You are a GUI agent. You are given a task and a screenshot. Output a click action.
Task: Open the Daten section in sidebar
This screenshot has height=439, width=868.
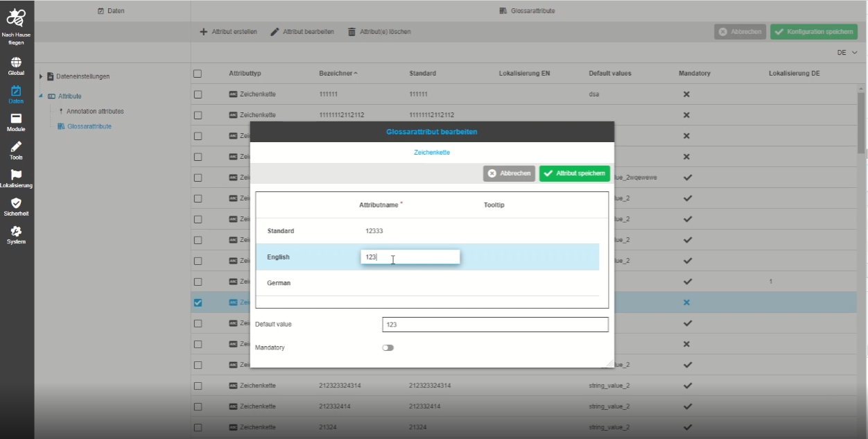point(16,94)
